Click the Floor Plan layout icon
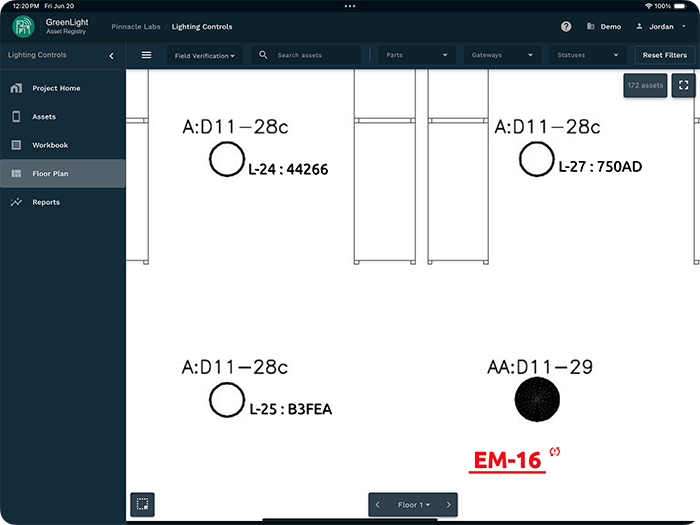 [16, 174]
